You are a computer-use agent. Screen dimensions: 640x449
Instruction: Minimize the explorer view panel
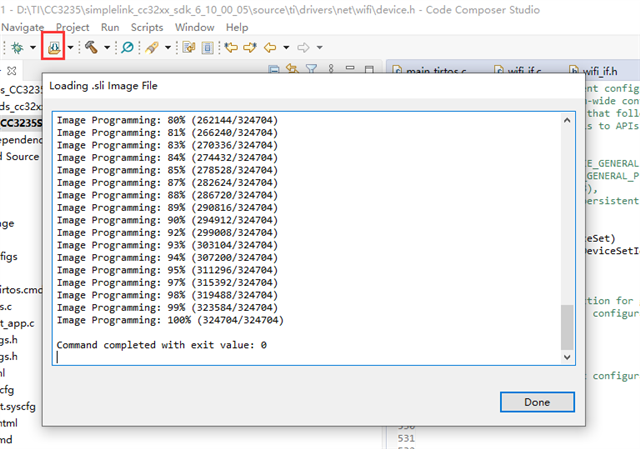[x=350, y=69]
